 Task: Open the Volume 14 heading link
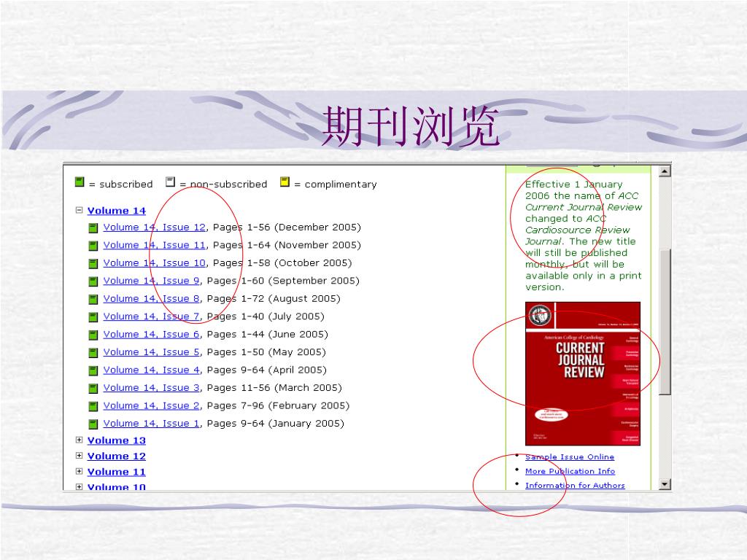click(x=116, y=211)
